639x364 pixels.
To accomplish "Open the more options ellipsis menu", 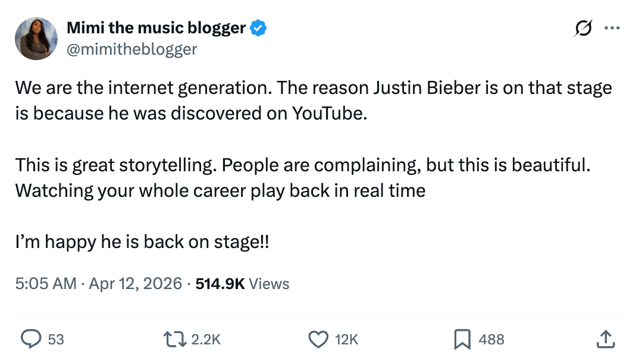I will pyautogui.click(x=613, y=27).
